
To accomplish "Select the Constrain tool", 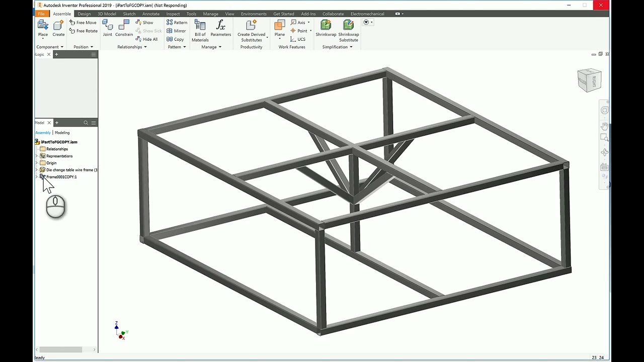I will click(124, 28).
